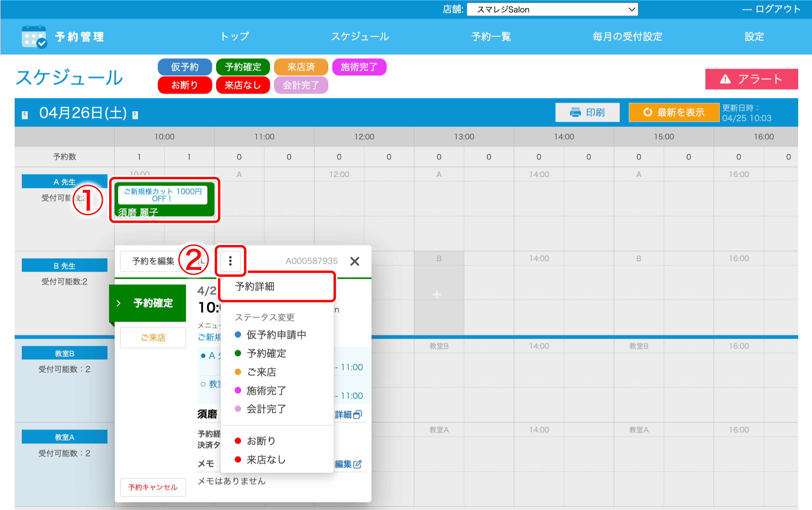Image resolution: width=812 pixels, height=510 pixels.
Task: Click the アラート warning button
Action: click(751, 79)
